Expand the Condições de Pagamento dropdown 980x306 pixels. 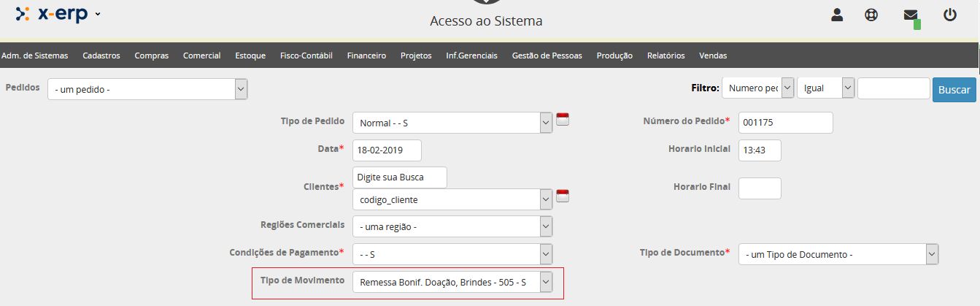(452, 254)
